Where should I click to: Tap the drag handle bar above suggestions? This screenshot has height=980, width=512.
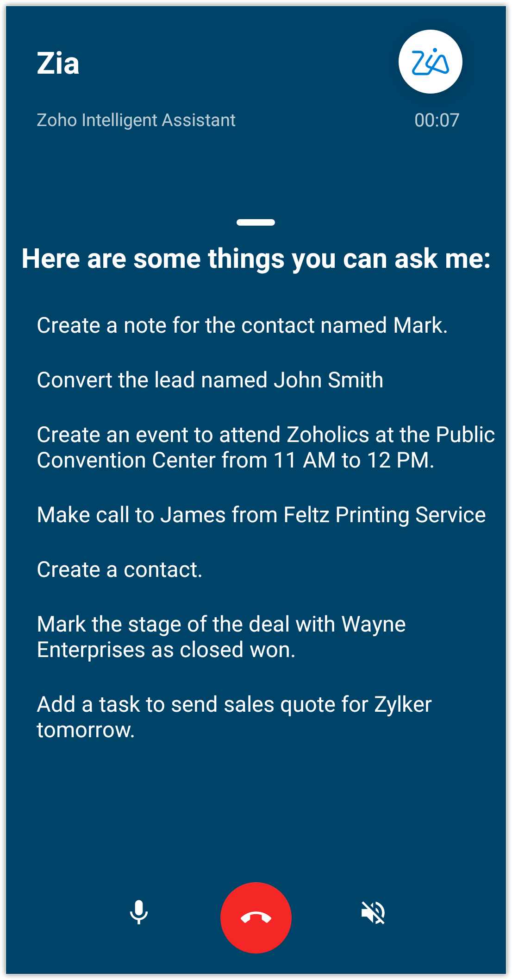pyautogui.click(x=256, y=222)
